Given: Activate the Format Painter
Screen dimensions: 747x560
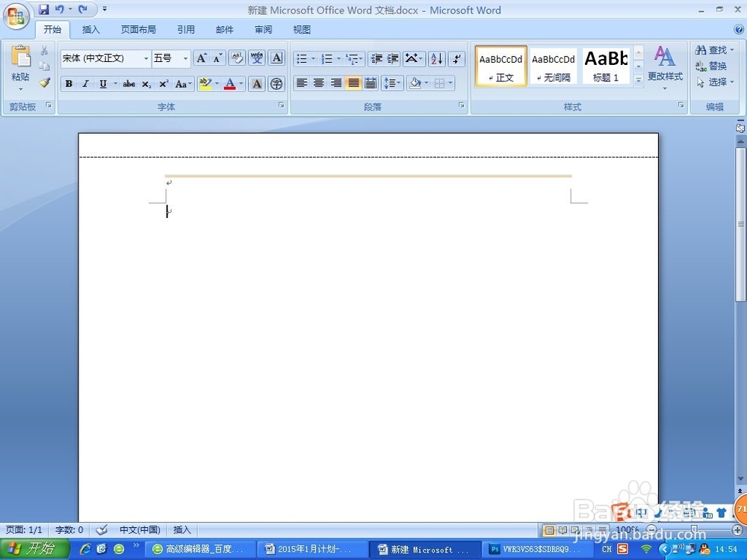Looking at the screenshot, I should [45, 83].
